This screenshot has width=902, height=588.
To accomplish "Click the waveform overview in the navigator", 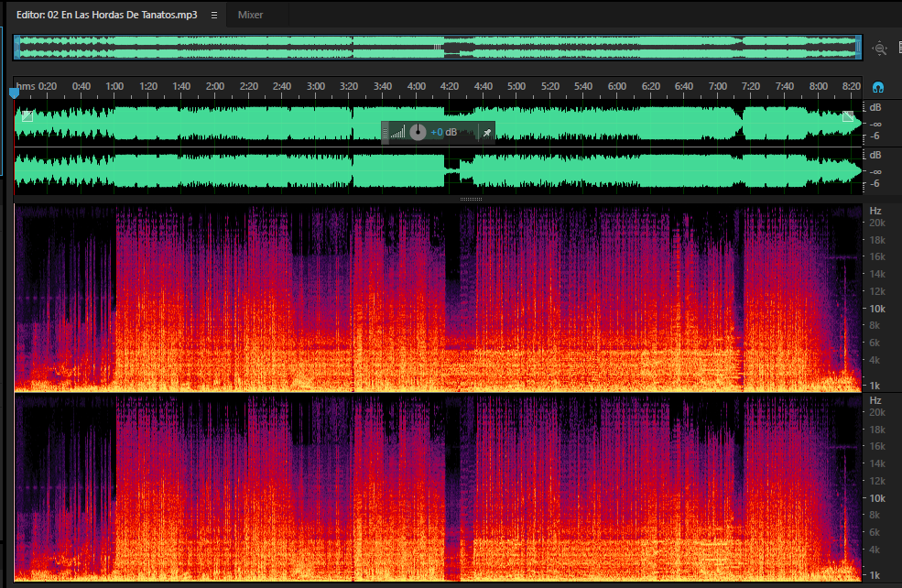I will (437, 48).
